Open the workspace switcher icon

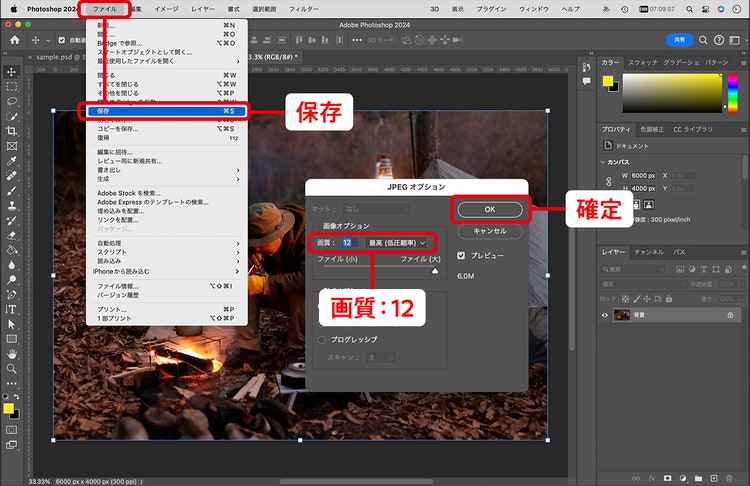[734, 40]
